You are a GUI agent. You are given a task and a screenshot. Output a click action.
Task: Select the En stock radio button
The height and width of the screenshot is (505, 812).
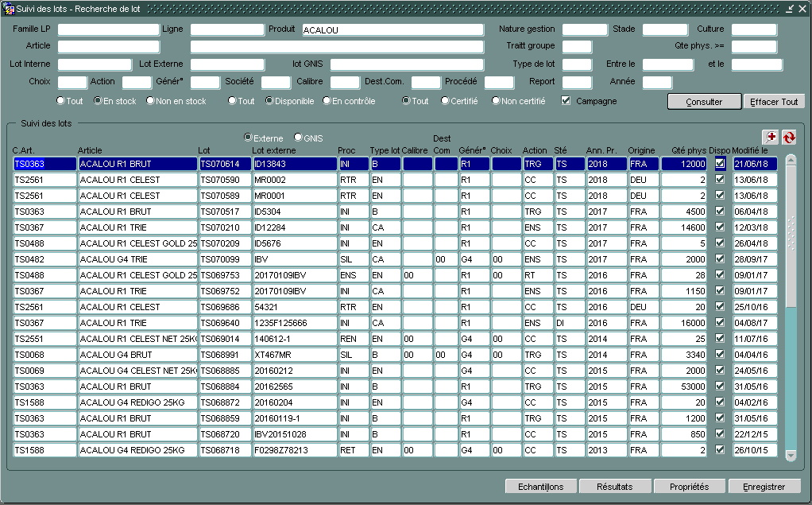pyautogui.click(x=98, y=100)
